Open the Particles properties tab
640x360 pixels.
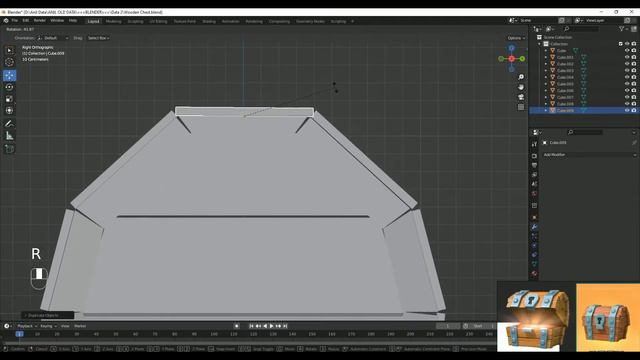(x=534, y=236)
